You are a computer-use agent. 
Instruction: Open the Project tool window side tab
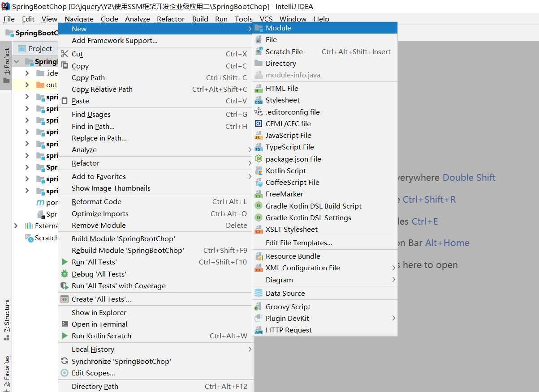coord(6,66)
